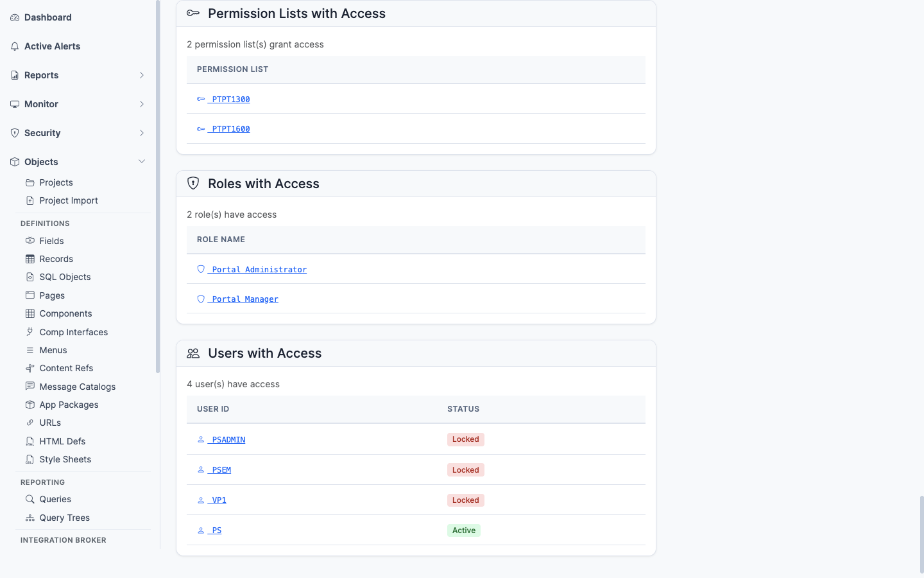Click the Content Refs signpost icon
Image resolution: width=924 pixels, height=578 pixels.
coord(30,368)
